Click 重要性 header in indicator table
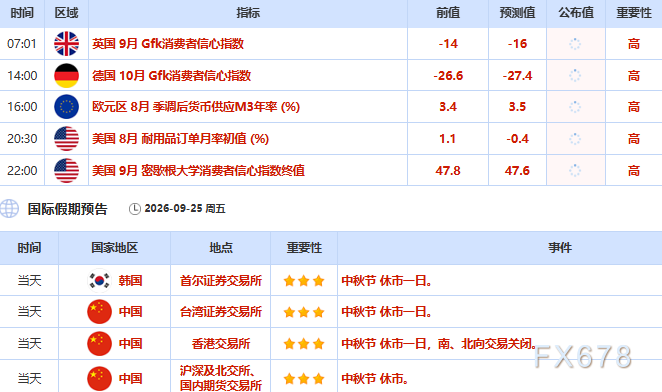 pos(634,13)
